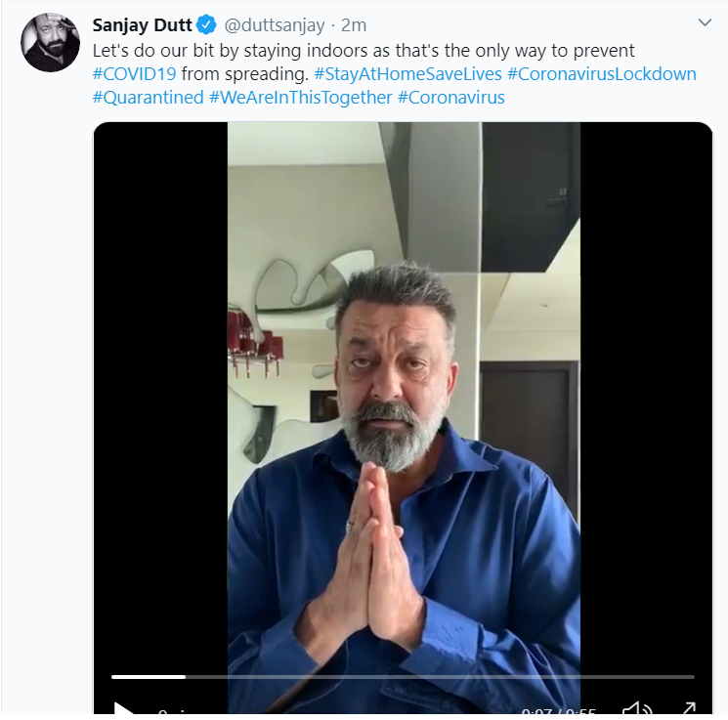Open the Sanjay Dutt display name link
Image resolution: width=728 pixels, height=720 pixels.
click(142, 24)
